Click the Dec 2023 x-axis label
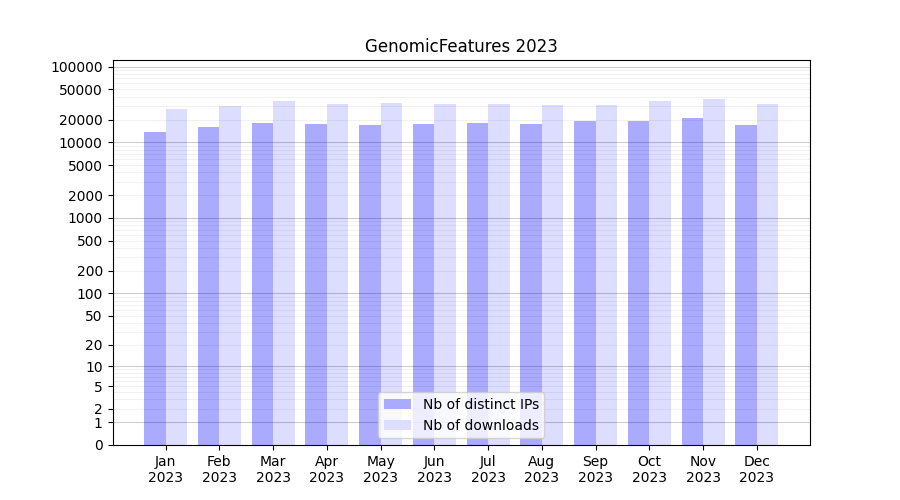Screen dimensions: 900x500 [757, 469]
